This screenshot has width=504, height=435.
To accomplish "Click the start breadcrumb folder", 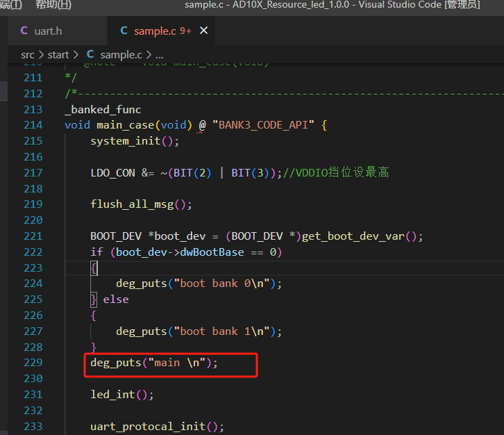I will point(58,55).
